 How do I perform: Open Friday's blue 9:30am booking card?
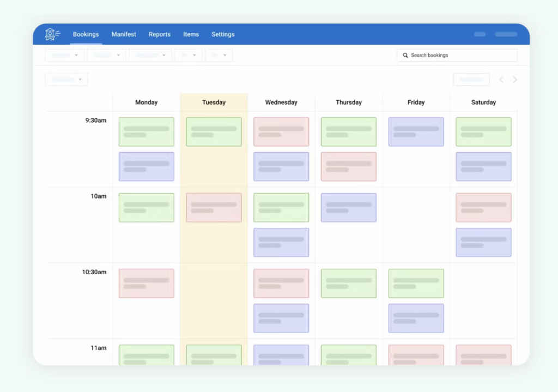tap(416, 132)
